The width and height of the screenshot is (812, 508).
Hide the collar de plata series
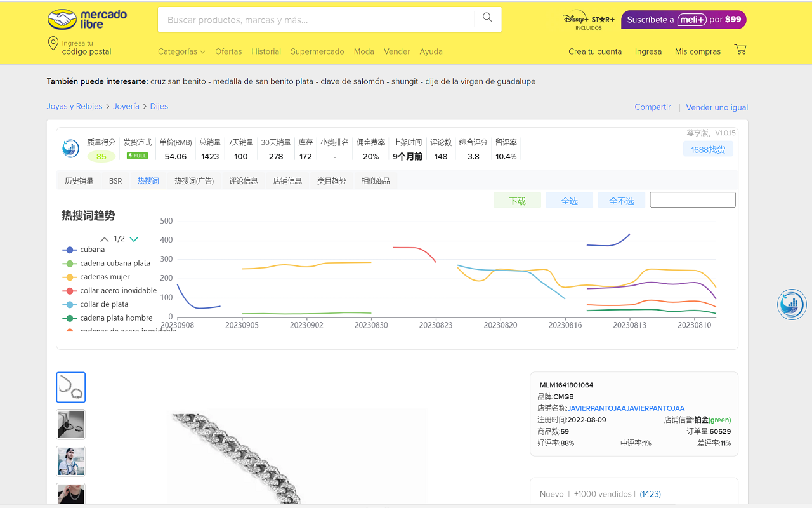pyautogui.click(x=104, y=304)
